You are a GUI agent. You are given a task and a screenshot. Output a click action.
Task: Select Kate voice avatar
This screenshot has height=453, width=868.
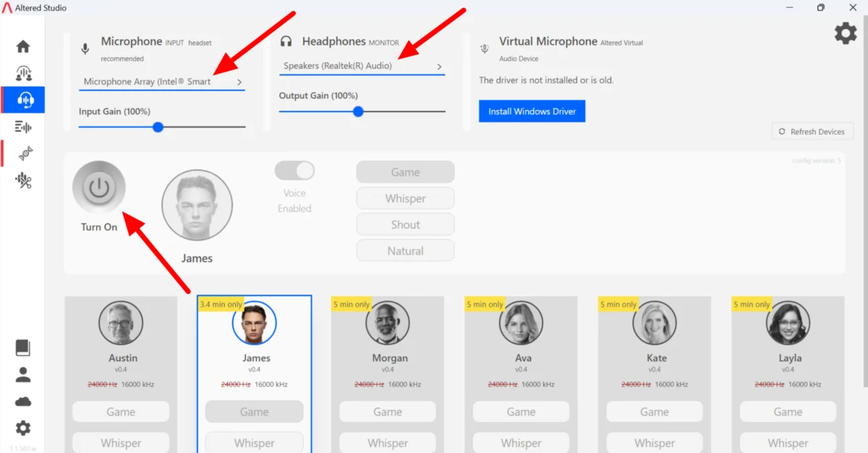tap(655, 323)
